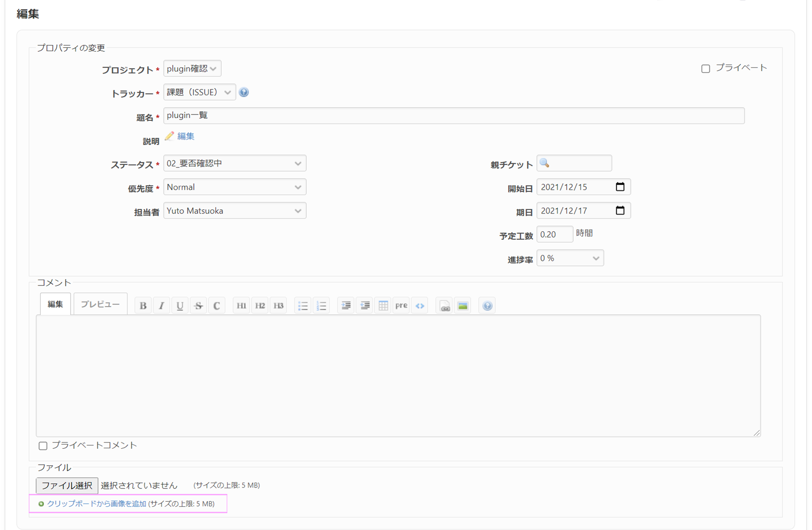Insert an ordered numbered list
This screenshot has height=530, width=812.
(322, 306)
